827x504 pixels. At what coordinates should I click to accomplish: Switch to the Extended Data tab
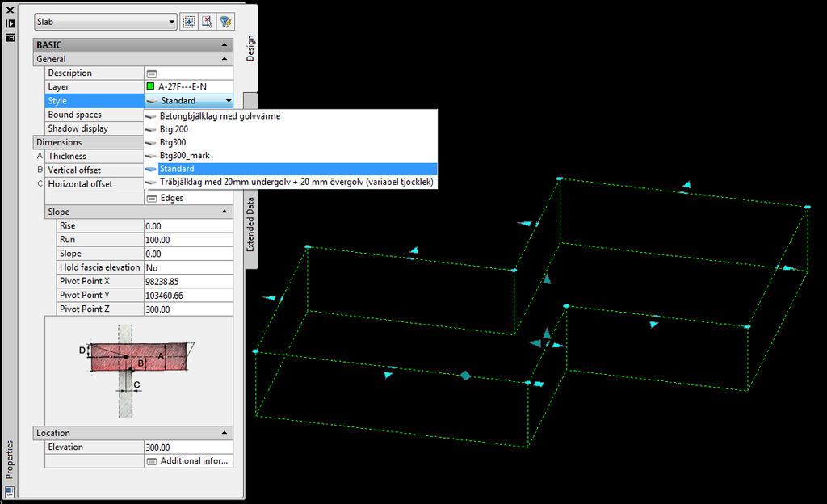point(250,225)
